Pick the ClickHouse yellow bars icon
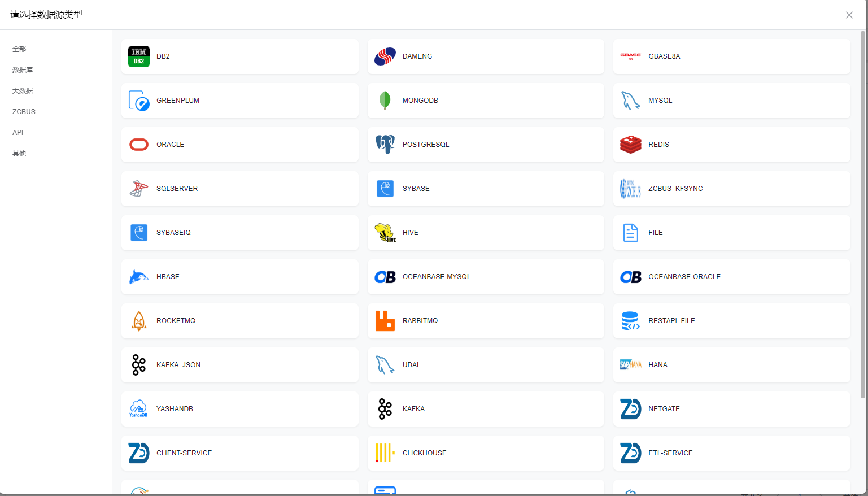Viewport: 868px width, 496px height. [385, 453]
